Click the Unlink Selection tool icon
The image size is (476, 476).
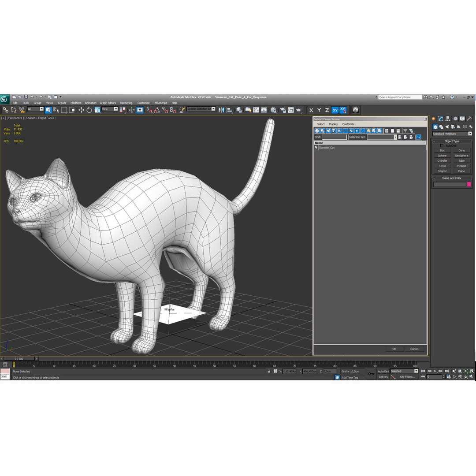point(13,110)
